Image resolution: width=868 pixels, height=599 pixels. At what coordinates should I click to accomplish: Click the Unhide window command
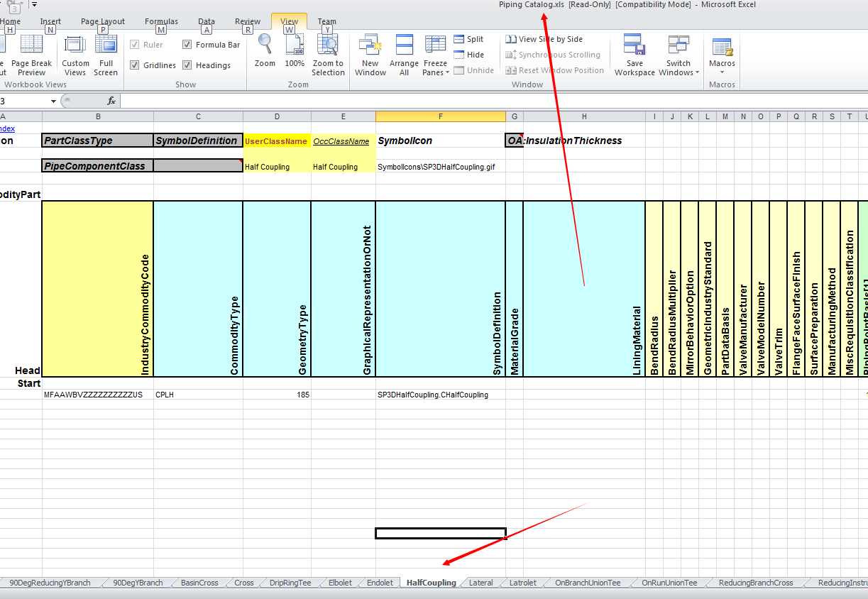[x=474, y=70]
